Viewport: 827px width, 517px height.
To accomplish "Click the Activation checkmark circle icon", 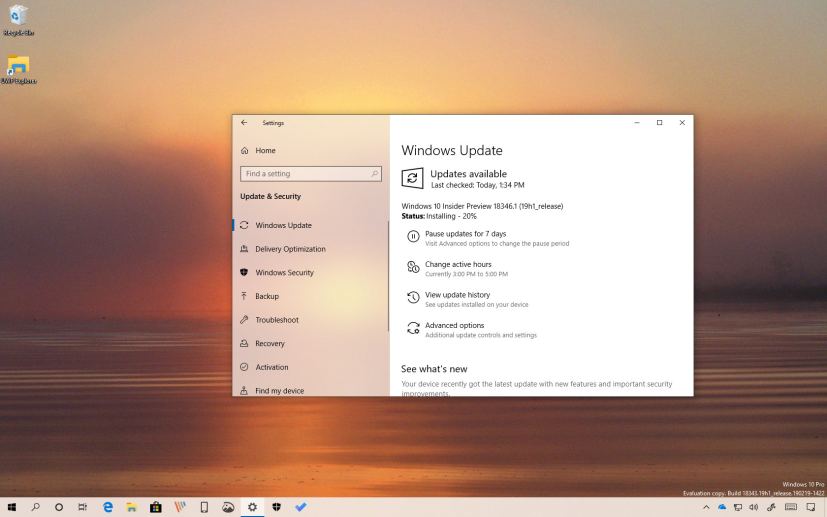I will (x=244, y=367).
